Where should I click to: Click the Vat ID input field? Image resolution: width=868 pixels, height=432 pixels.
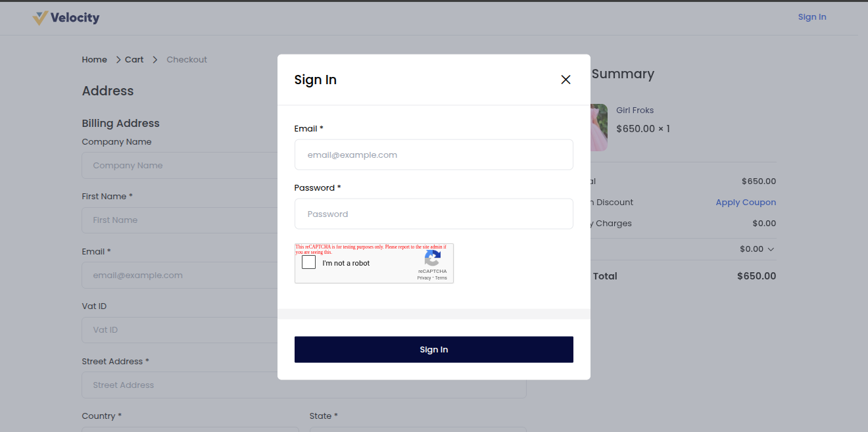click(x=179, y=330)
